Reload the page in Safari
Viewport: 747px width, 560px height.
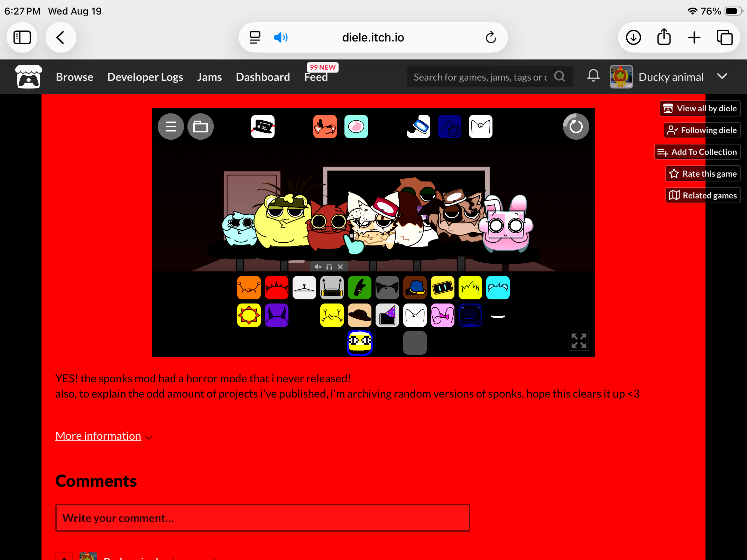491,37
